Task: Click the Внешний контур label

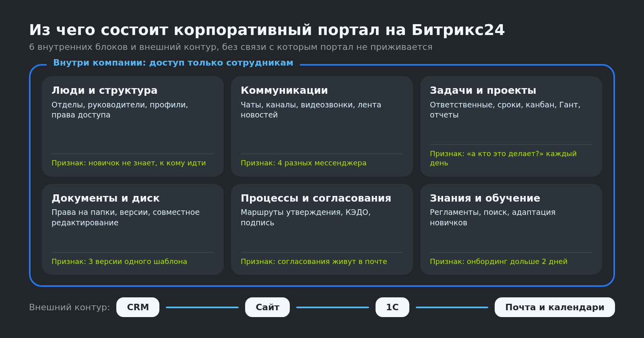Action: point(69,307)
